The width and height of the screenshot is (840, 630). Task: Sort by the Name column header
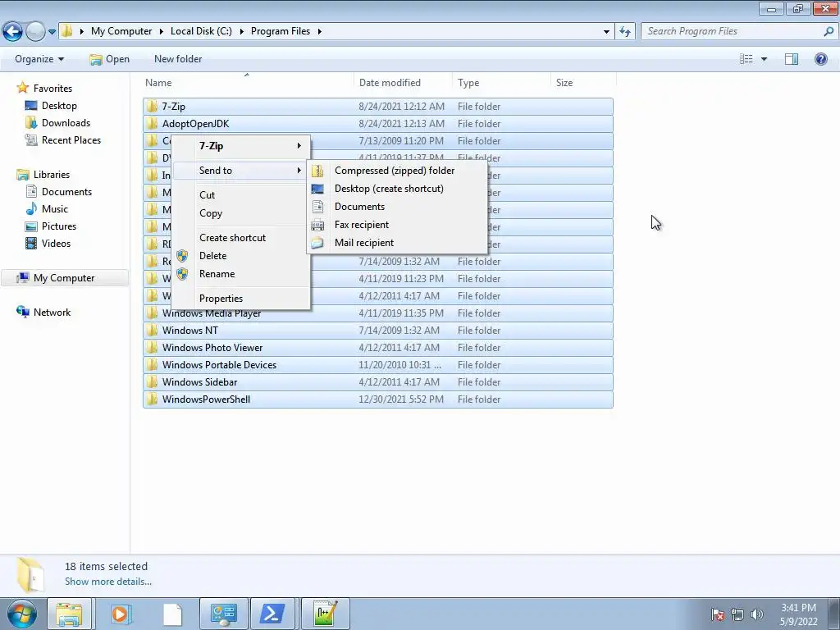point(158,83)
